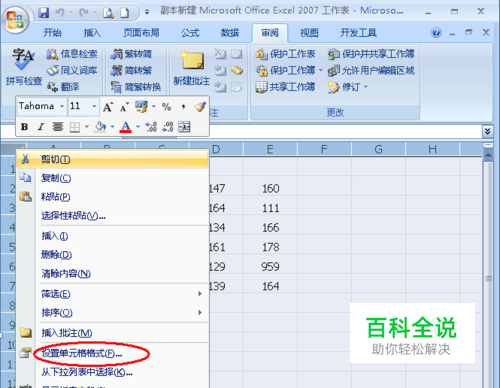Open Tahoma font name dropdown
Viewport: 500px width, 388px height.
click(62, 106)
